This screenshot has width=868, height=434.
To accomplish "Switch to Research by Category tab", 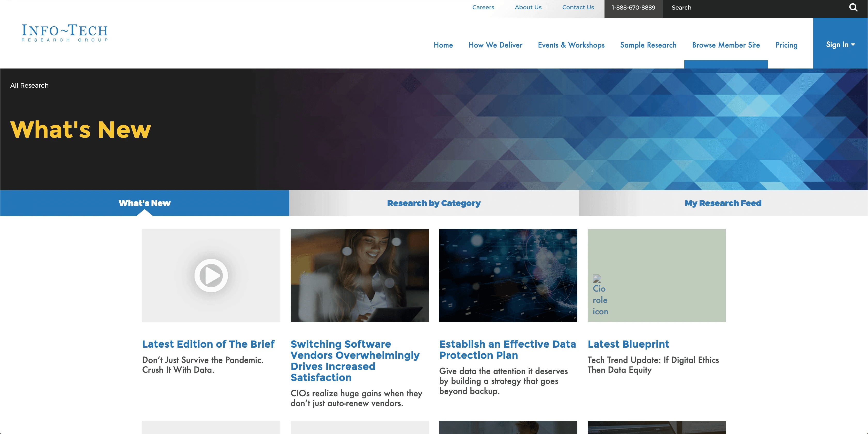I will 434,203.
